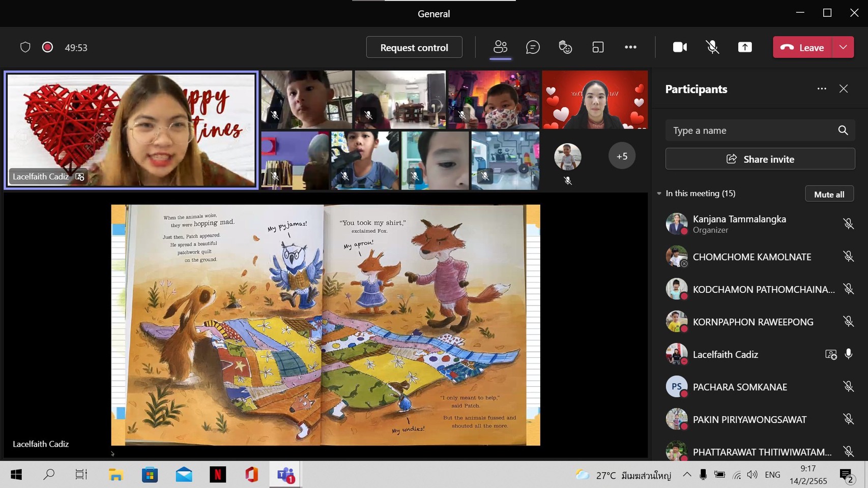Click the PS avatar of Pachara Somkanae
This screenshot has height=488, width=868.
[x=677, y=387]
